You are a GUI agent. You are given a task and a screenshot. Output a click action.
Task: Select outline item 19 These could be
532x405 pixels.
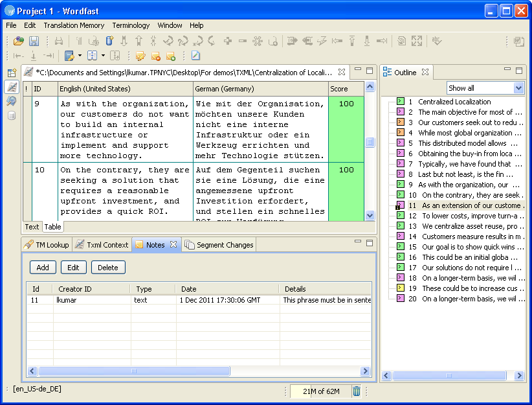468,288
